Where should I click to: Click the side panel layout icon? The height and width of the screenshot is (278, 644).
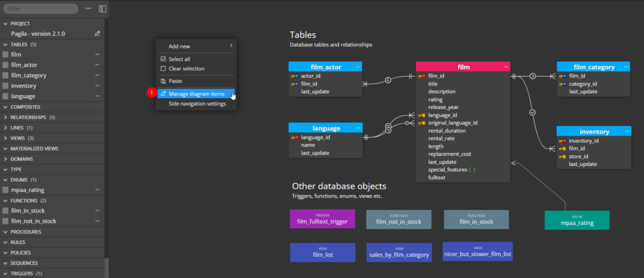(x=103, y=9)
